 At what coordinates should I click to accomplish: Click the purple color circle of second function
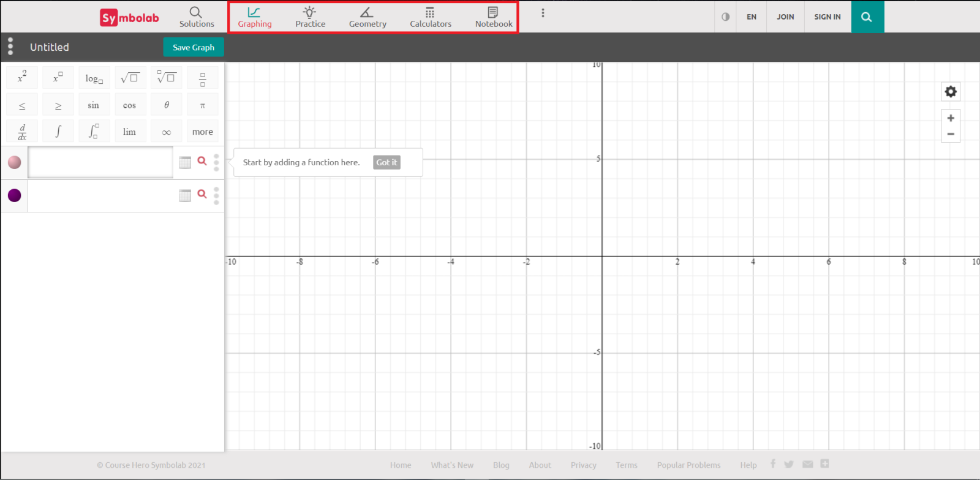15,195
